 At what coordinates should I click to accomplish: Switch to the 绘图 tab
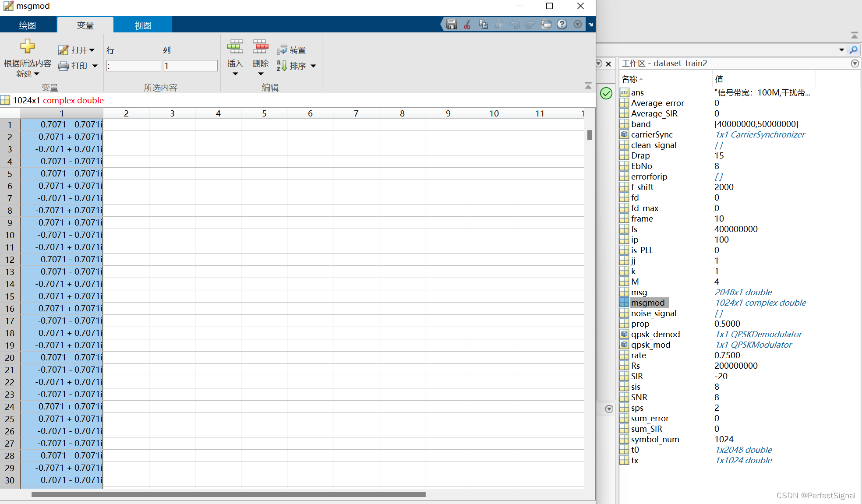coord(28,25)
